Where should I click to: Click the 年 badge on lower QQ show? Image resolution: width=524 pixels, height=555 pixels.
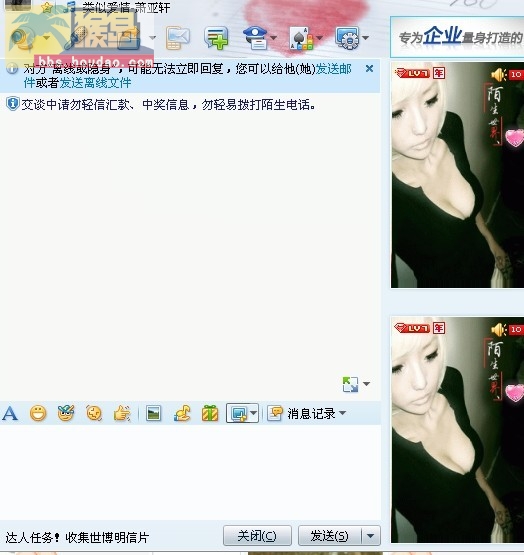point(439,328)
